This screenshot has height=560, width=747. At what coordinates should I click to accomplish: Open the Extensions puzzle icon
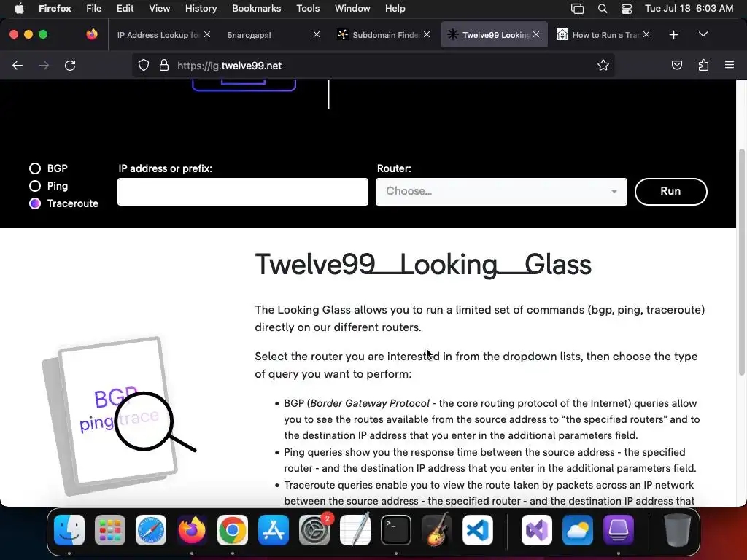(703, 65)
